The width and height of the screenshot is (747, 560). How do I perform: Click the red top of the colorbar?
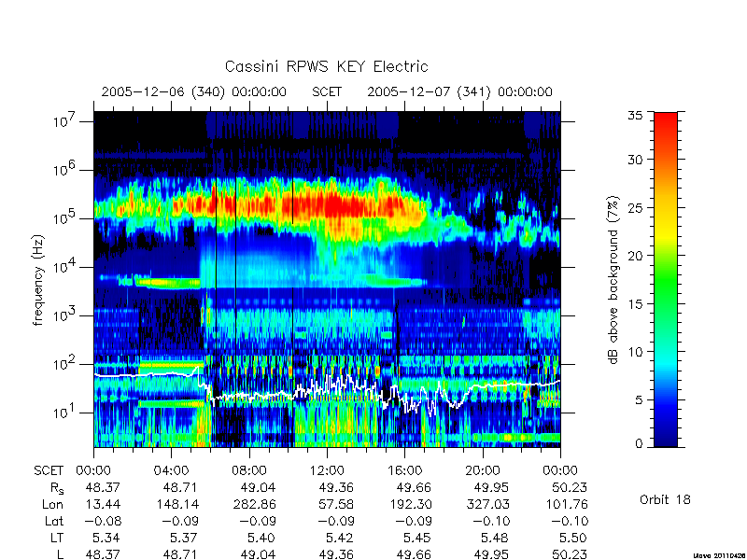click(x=666, y=124)
